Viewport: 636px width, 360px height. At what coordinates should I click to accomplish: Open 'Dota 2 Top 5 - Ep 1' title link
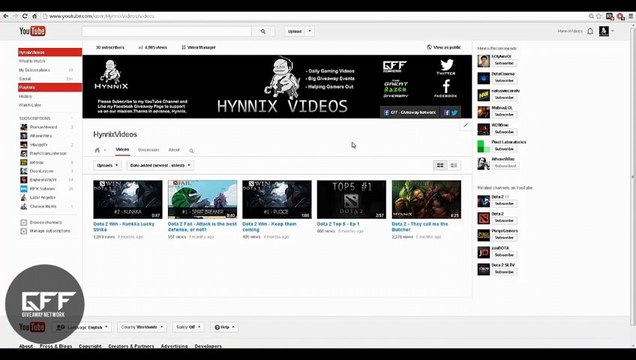(x=338, y=224)
